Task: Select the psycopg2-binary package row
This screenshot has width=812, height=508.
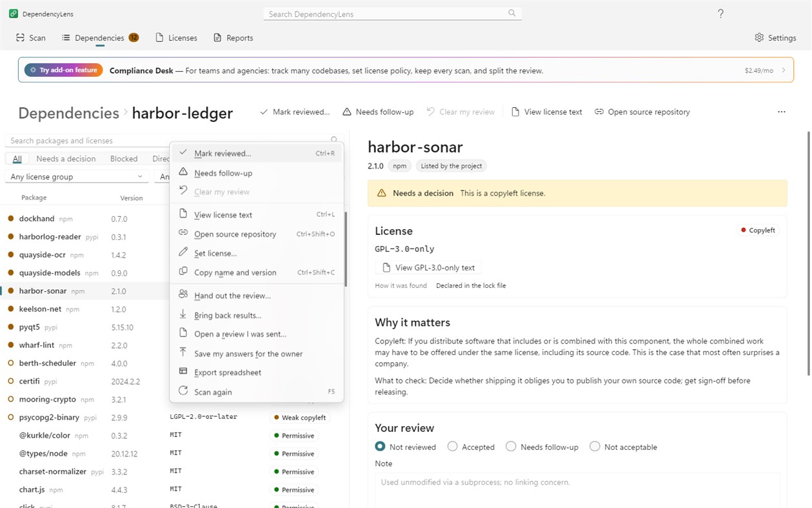Action: (174, 418)
